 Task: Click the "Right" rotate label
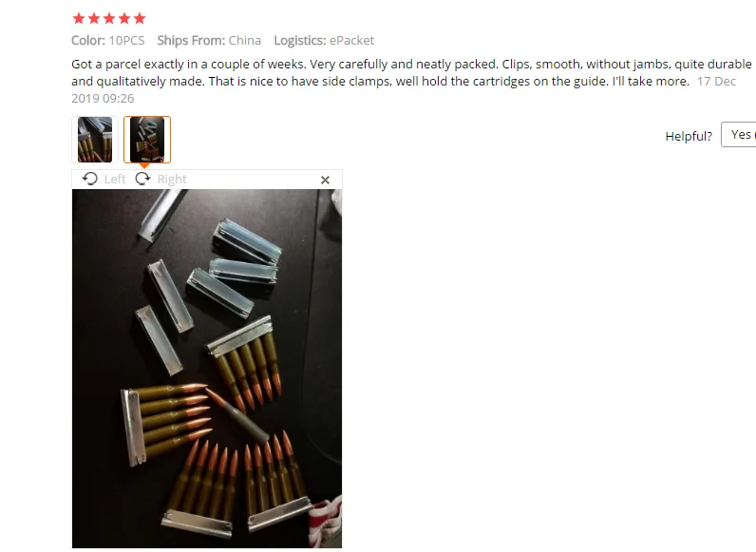pyautogui.click(x=172, y=179)
